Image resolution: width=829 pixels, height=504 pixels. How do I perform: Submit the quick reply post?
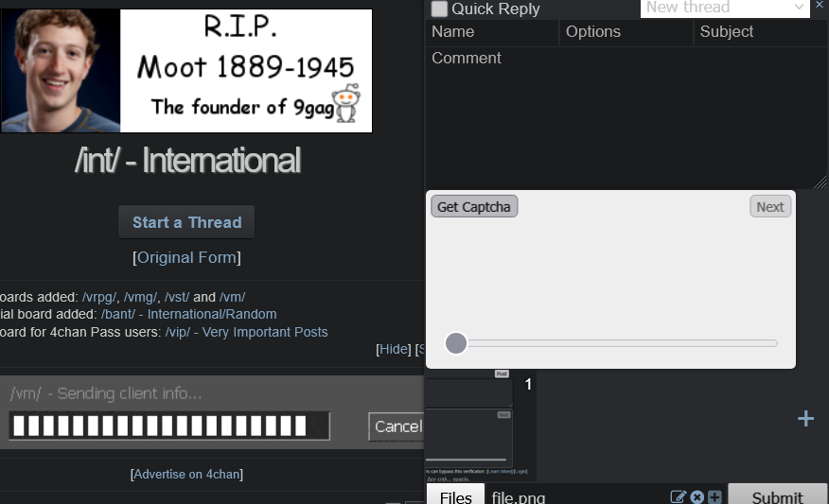[x=777, y=495]
